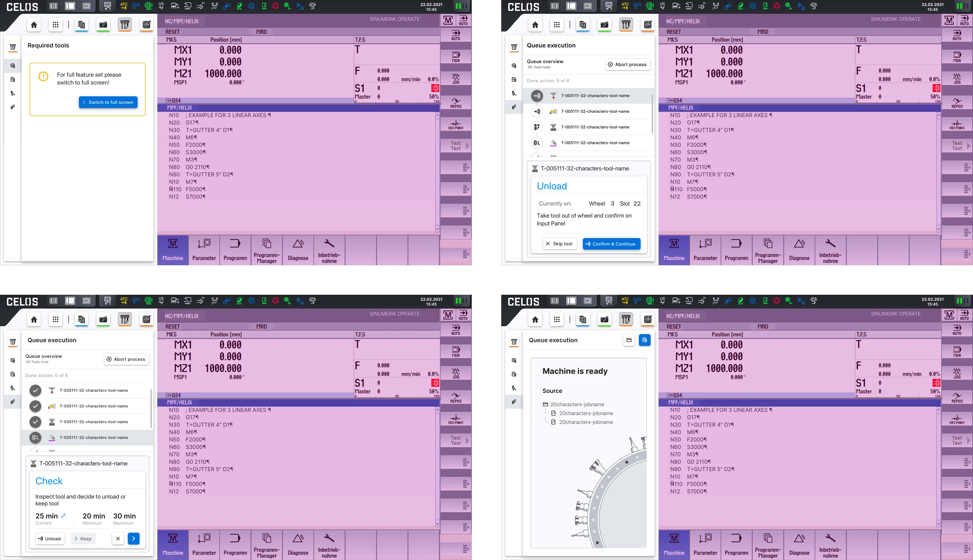Screen dimensions: 973x560
Task: Open the folder-edit app in the Required tools screen
Action: click(103, 25)
